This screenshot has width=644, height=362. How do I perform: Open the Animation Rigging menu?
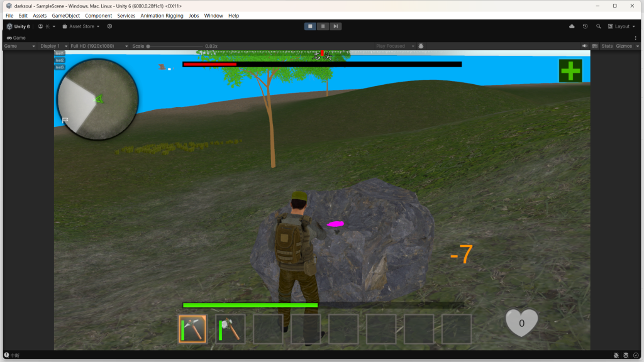click(x=161, y=15)
